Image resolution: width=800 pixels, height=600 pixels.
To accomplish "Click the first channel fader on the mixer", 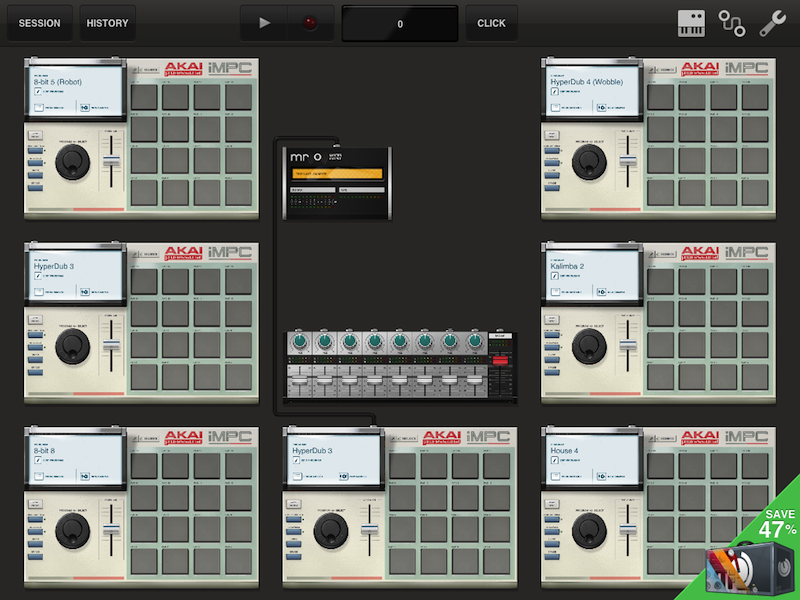I will click(299, 381).
